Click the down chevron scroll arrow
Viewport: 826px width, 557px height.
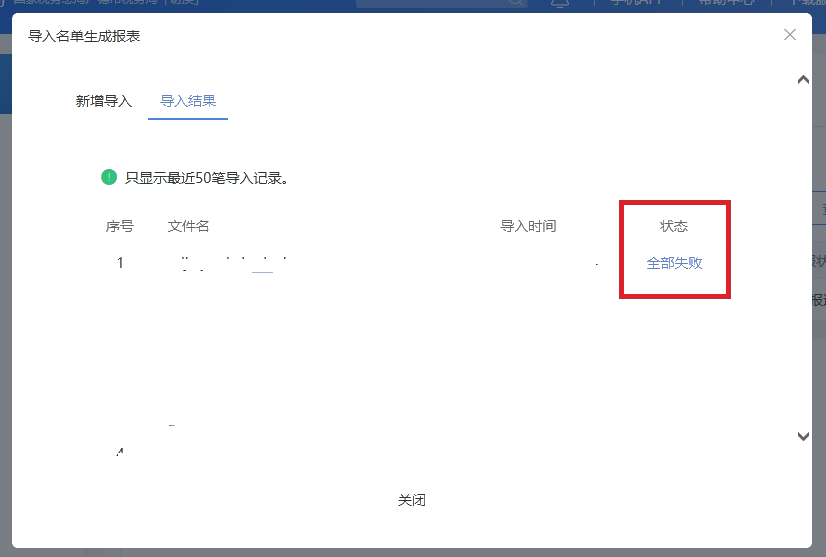pos(803,436)
